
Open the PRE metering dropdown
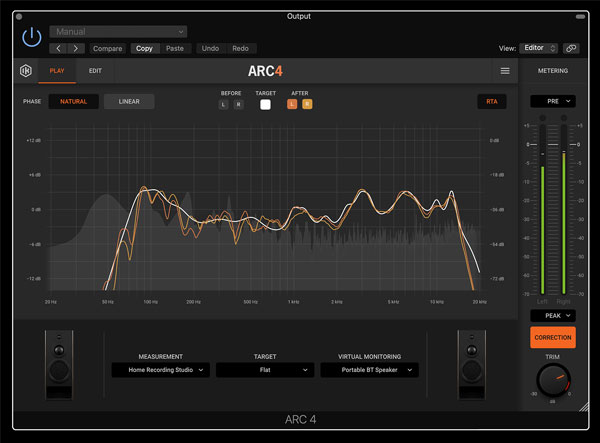(x=553, y=101)
